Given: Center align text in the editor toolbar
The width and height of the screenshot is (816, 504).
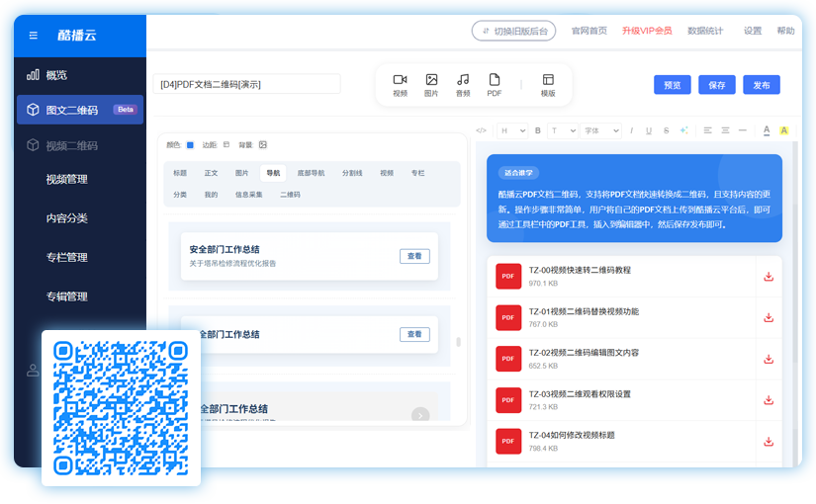Looking at the screenshot, I should point(725,130).
